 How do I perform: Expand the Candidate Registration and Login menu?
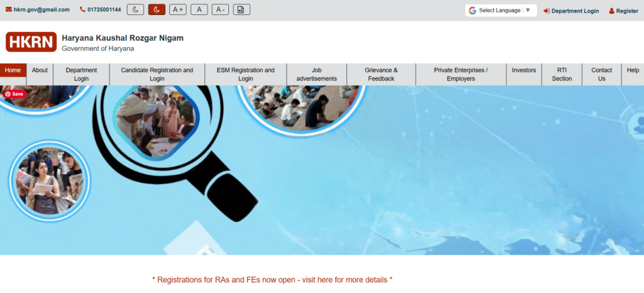157,74
